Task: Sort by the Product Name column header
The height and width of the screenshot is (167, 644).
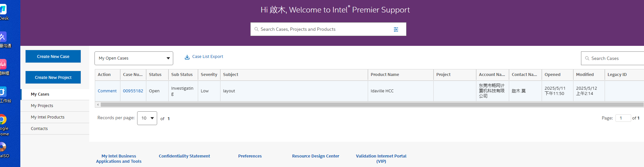Action: (401, 75)
